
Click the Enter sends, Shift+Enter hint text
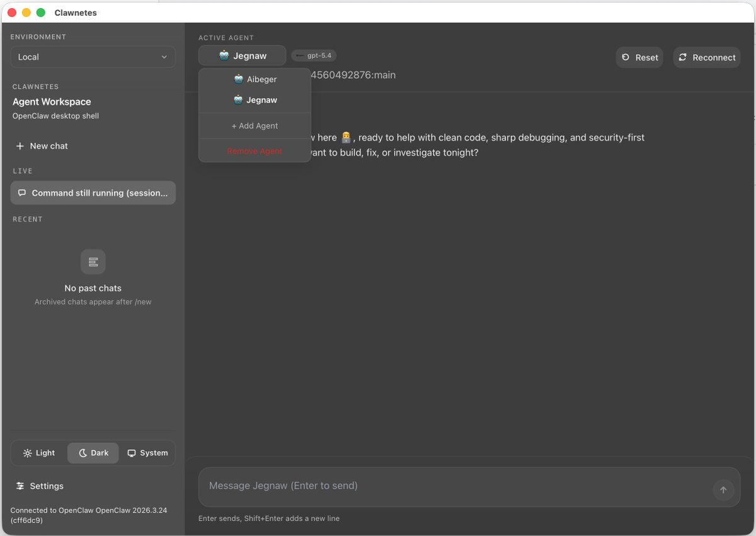269,518
